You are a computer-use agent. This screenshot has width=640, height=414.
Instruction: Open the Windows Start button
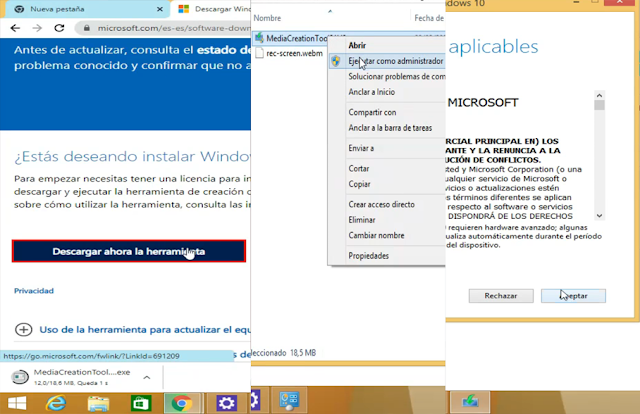click(x=17, y=403)
